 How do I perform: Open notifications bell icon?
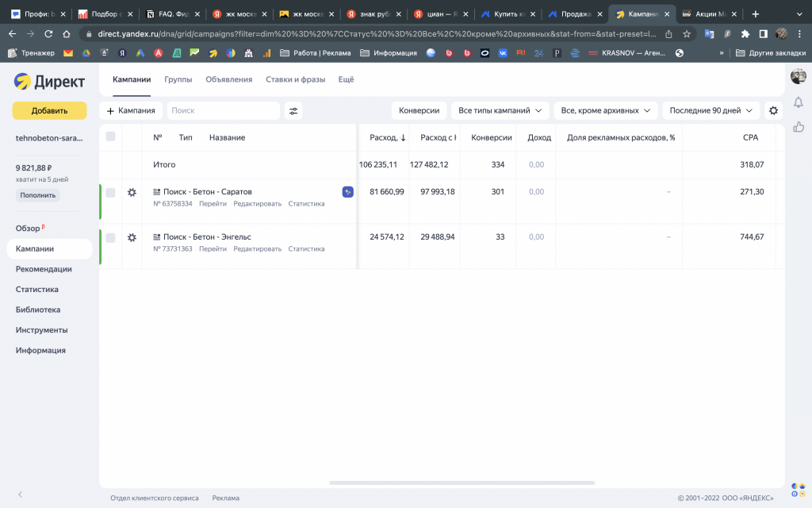[798, 102]
